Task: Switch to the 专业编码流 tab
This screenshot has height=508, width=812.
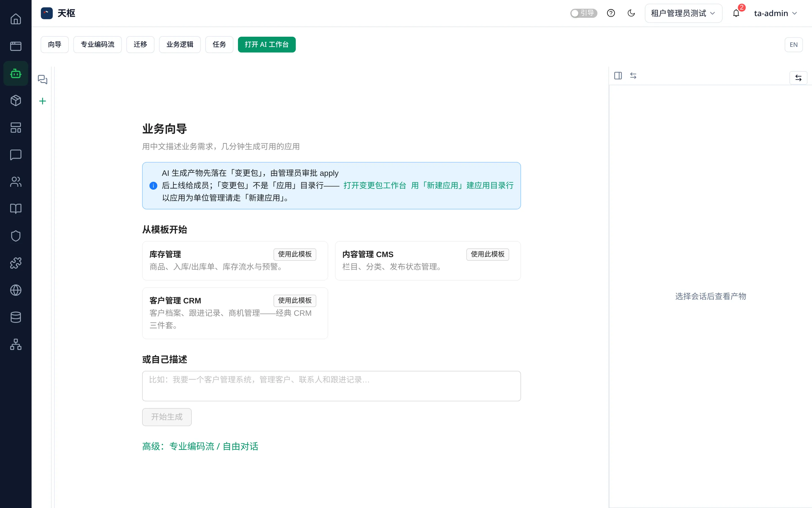Action: pos(97,45)
